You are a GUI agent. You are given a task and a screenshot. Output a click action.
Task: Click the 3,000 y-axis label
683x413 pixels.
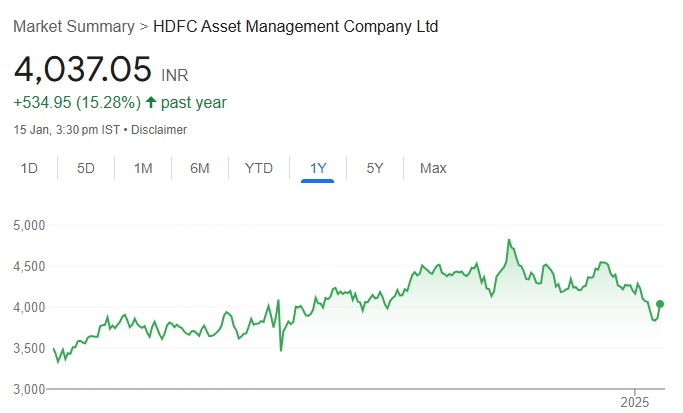(30, 388)
